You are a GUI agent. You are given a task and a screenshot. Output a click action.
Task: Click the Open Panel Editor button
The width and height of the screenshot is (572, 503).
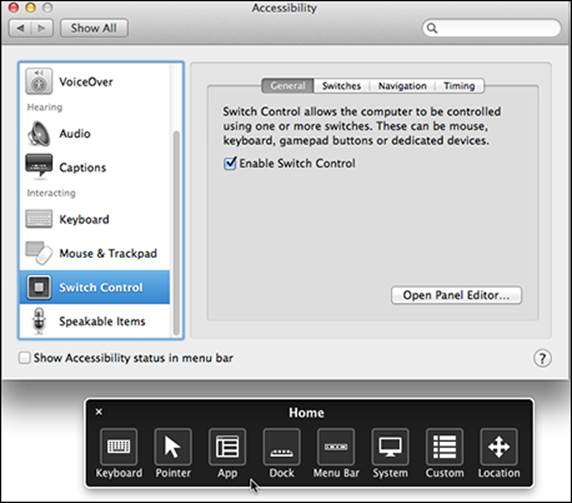point(456,295)
